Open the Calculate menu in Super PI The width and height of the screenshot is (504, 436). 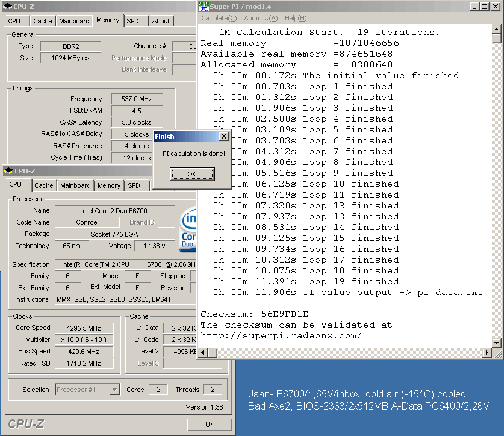click(219, 18)
